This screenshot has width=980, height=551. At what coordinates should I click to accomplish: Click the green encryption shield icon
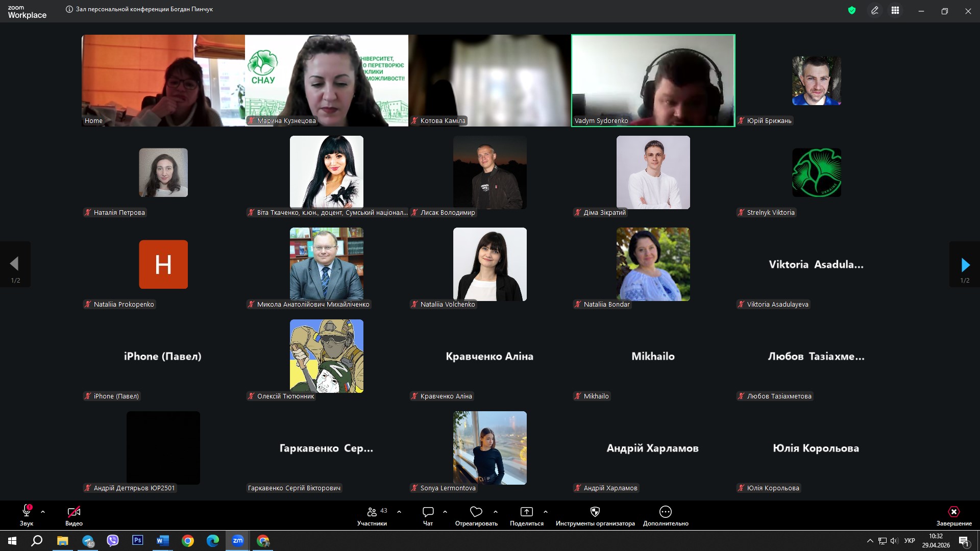point(851,10)
